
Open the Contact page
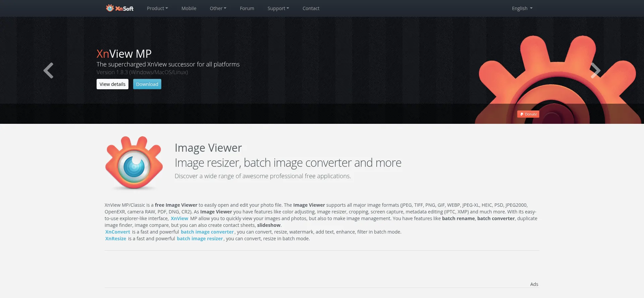pyautogui.click(x=311, y=8)
